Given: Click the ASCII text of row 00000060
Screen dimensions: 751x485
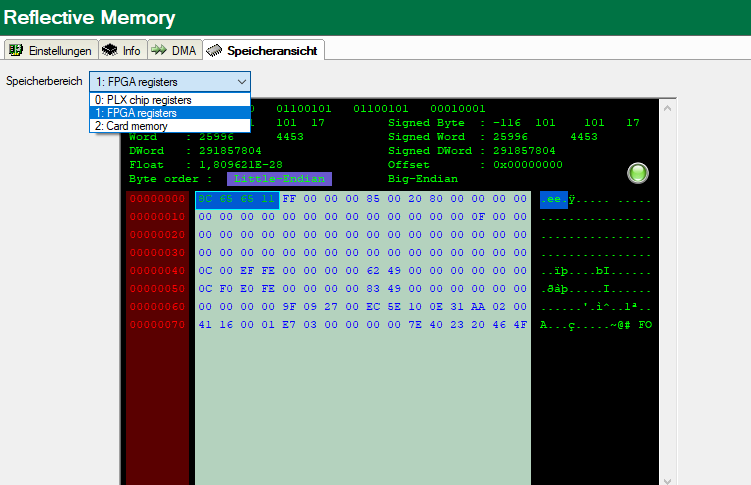Looking at the screenshot, I should click(595, 307).
